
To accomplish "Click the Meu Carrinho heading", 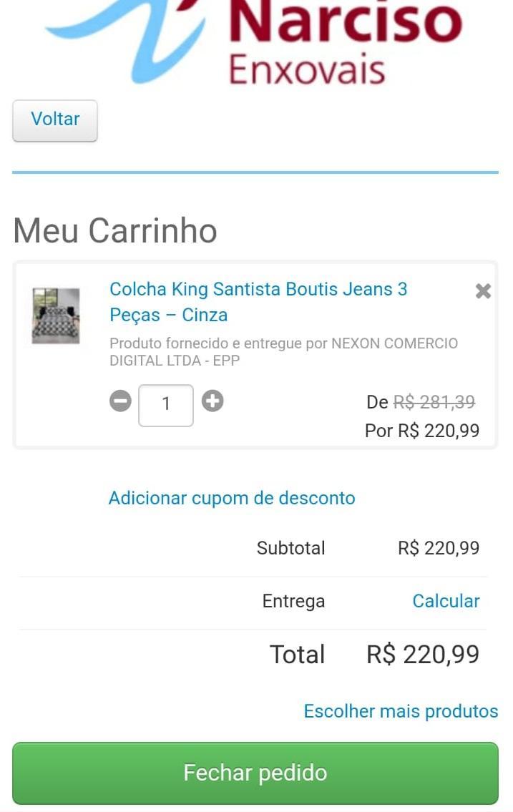I will coord(115,231).
